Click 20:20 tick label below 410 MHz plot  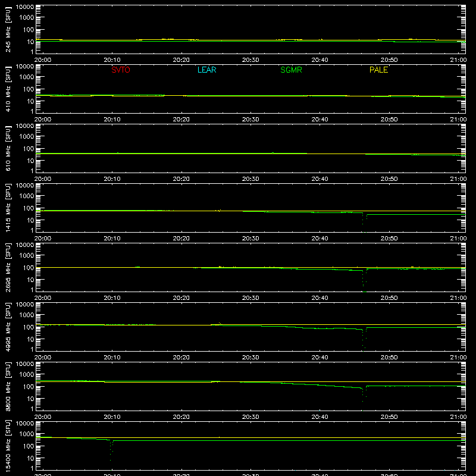click(181, 120)
